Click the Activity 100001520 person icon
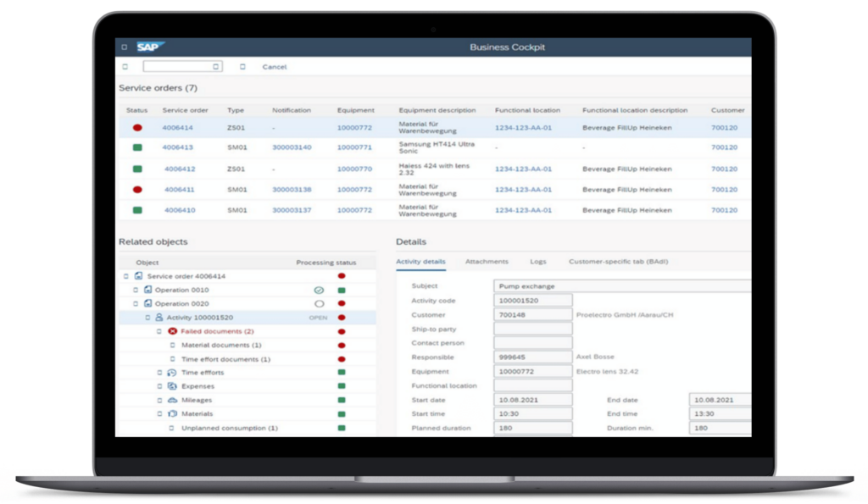 click(159, 318)
